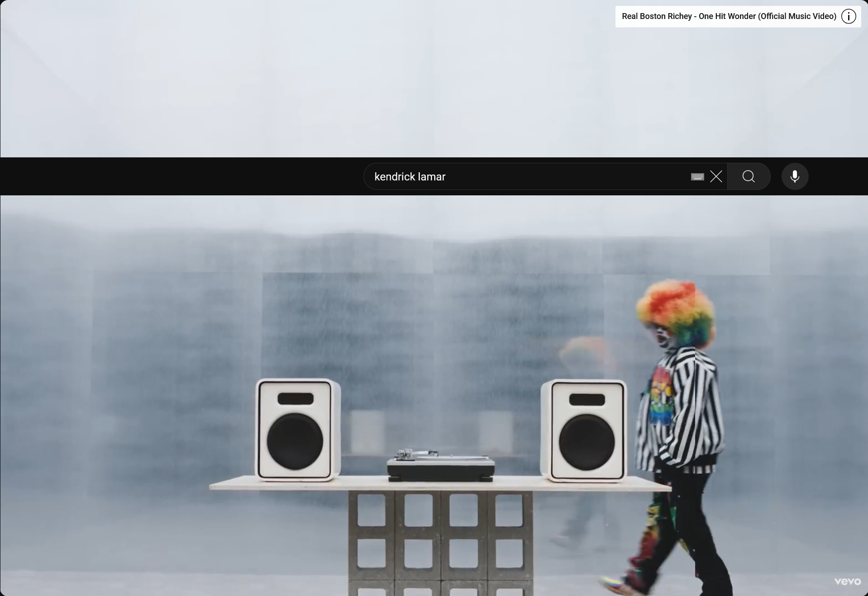The width and height of the screenshot is (868, 596).
Task: Open the virtual keyboard icon in search box
Action: coord(697,177)
